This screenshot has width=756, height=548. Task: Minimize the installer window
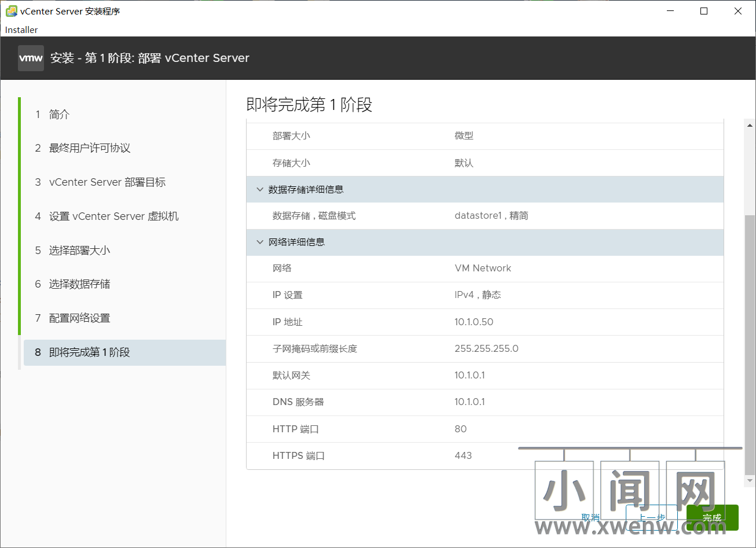[670, 11]
